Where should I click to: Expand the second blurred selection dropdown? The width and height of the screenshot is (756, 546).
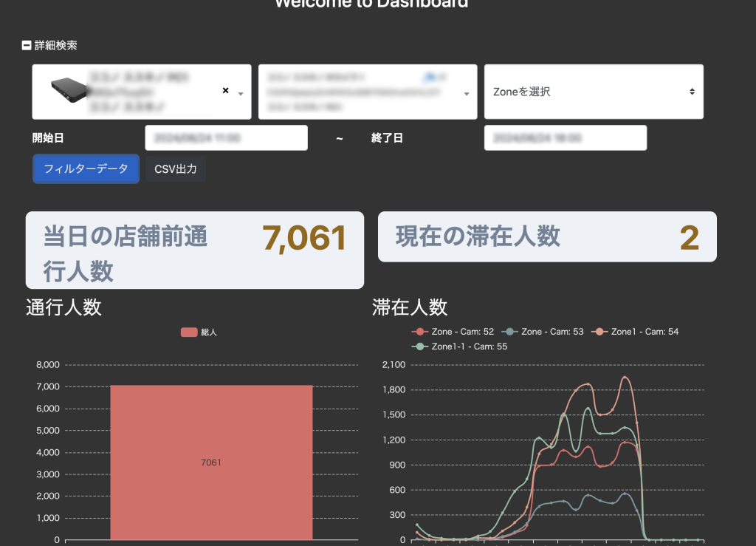[x=467, y=94]
